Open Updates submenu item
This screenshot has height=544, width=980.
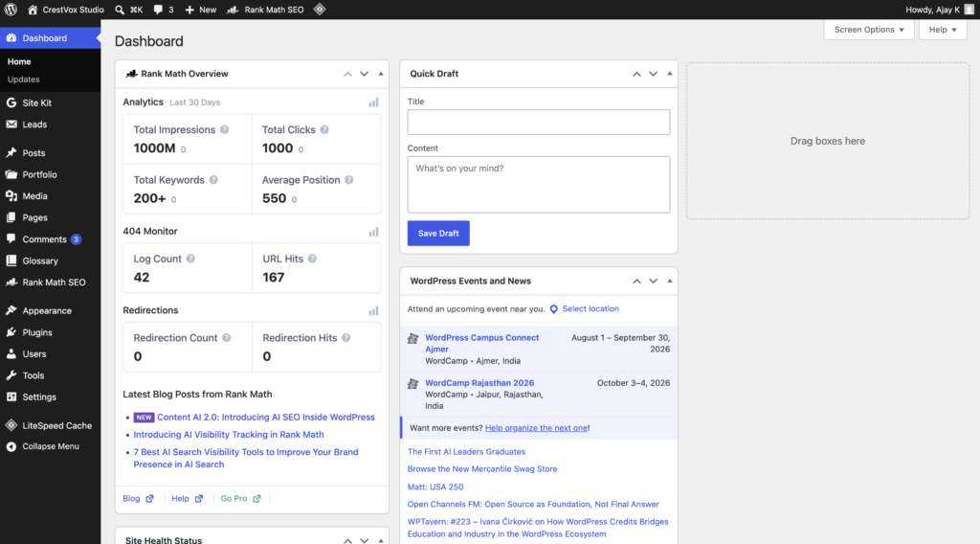(23, 79)
